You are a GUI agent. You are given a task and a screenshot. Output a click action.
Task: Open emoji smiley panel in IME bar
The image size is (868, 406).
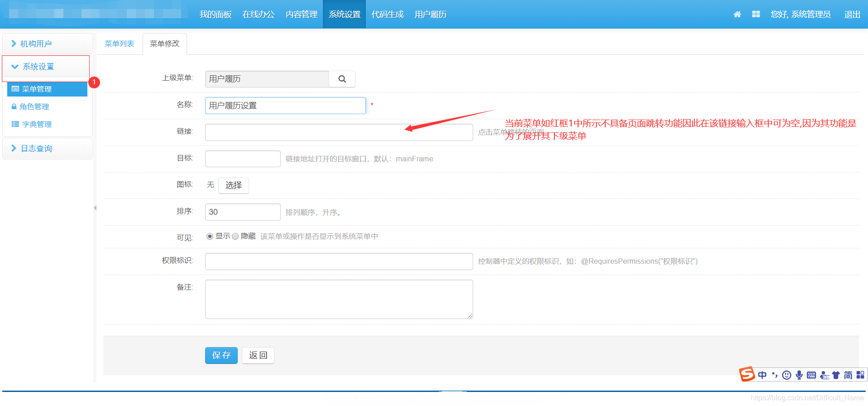point(787,375)
